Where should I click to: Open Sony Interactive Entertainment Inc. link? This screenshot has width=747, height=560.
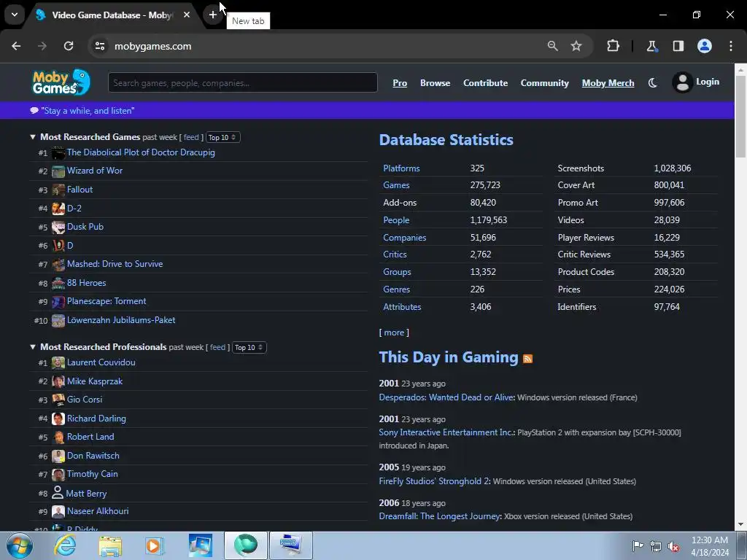pyautogui.click(x=446, y=432)
